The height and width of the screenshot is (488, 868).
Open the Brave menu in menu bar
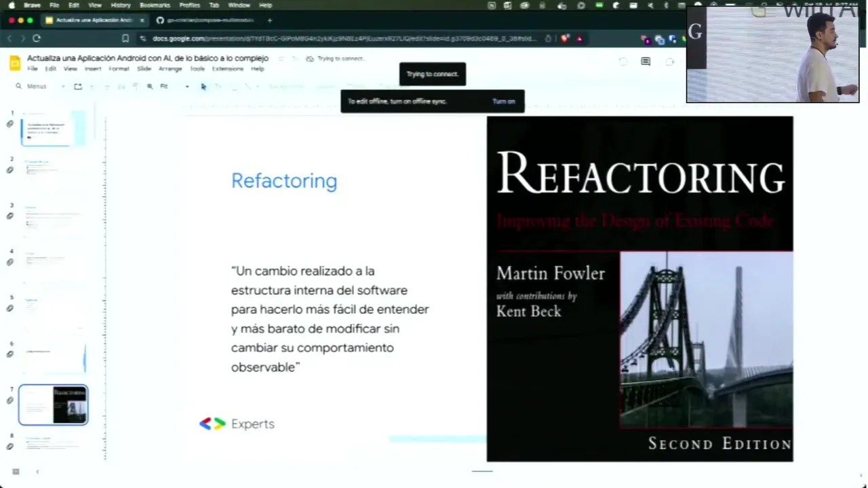click(32, 5)
